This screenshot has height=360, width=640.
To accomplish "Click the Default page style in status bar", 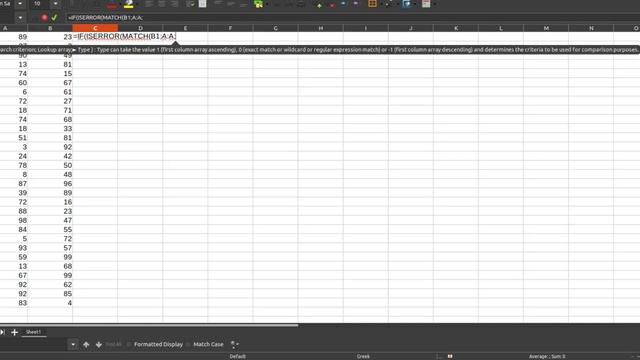I will pos(238,356).
